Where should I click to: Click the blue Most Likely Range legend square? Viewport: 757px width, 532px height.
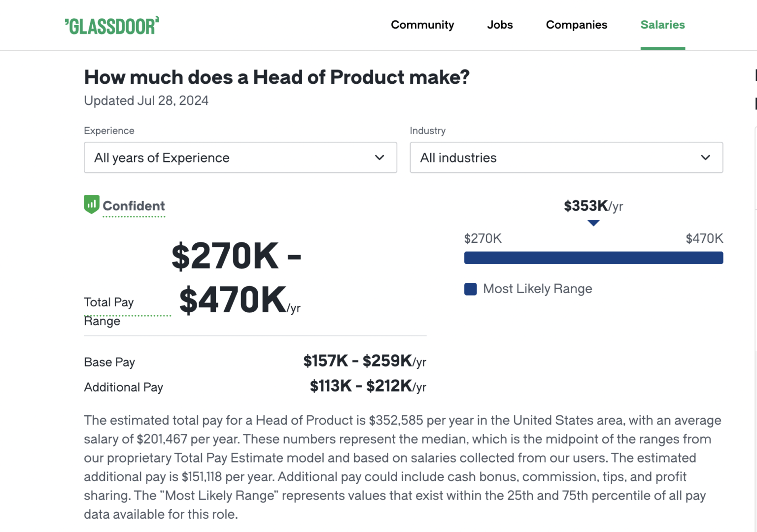470,289
